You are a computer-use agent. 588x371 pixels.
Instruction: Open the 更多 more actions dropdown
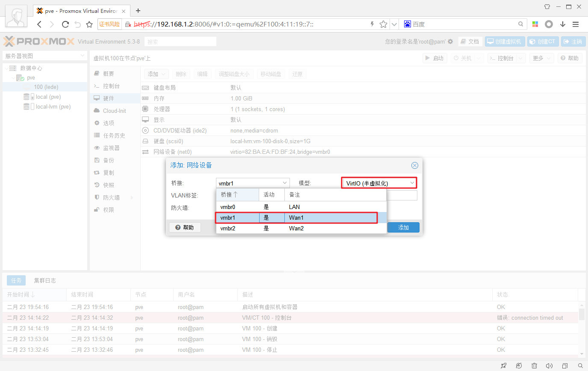542,58
